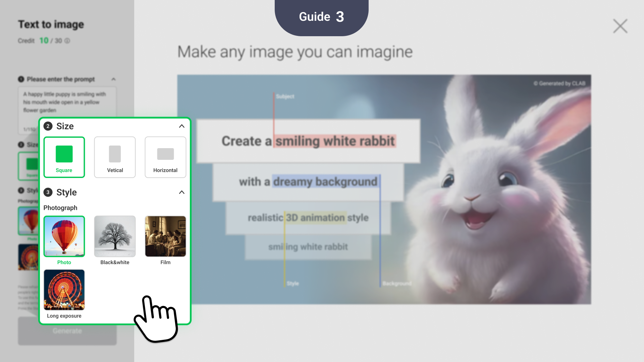Click the credit info icon
Image resolution: width=644 pixels, height=362 pixels.
[x=67, y=41]
